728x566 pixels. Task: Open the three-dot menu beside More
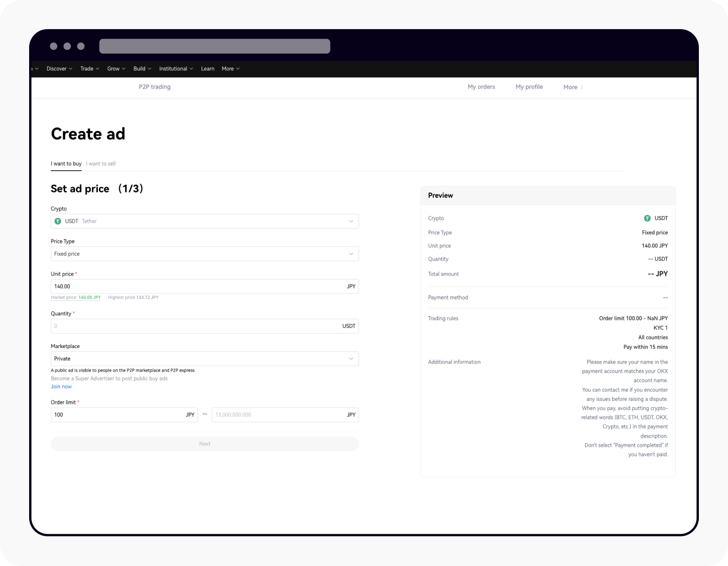point(582,87)
